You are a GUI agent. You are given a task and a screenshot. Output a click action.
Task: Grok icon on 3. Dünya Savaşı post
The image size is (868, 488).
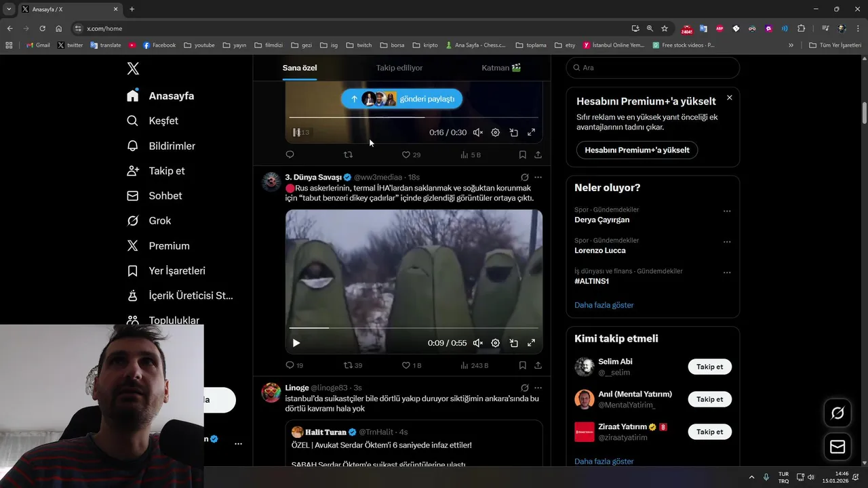(524, 178)
